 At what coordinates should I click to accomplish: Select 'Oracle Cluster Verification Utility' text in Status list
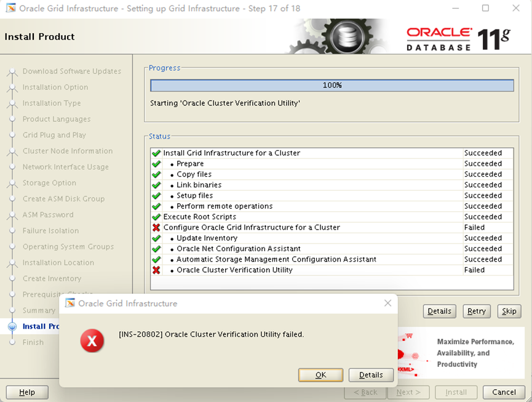[x=234, y=270]
